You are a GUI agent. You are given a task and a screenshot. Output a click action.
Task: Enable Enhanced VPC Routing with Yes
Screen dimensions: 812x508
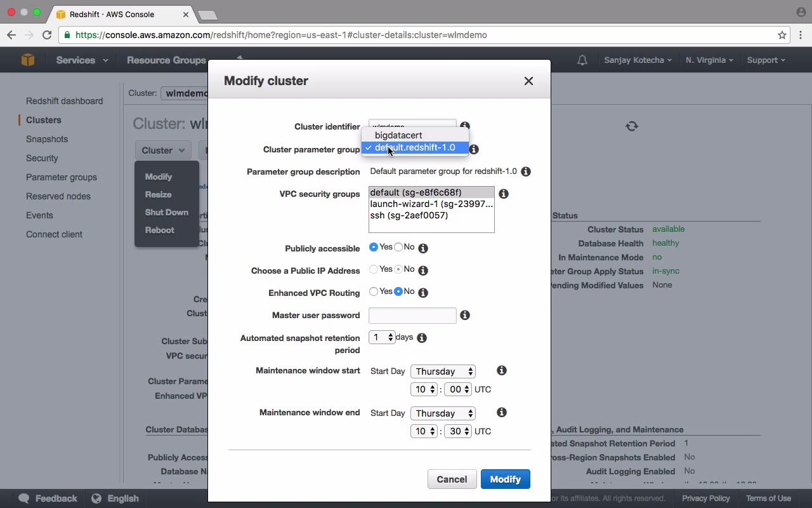tap(374, 291)
